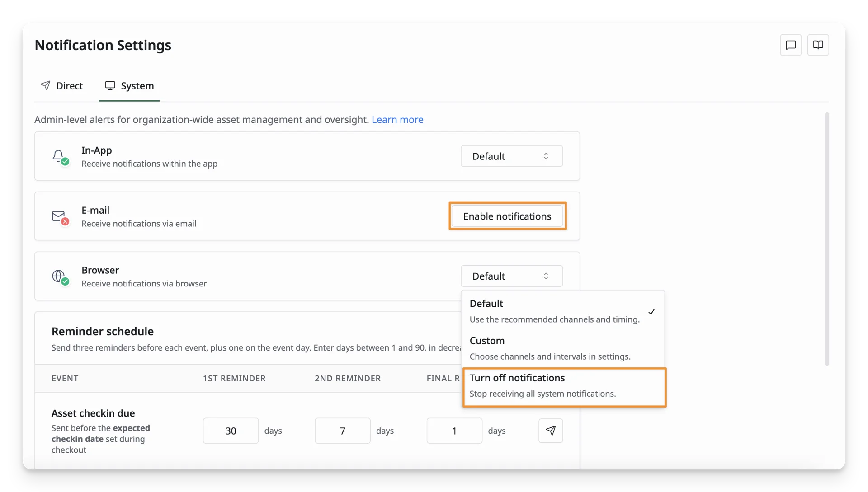Send test reminder for Asset checkin due
Image resolution: width=868 pixels, height=492 pixels.
point(551,431)
